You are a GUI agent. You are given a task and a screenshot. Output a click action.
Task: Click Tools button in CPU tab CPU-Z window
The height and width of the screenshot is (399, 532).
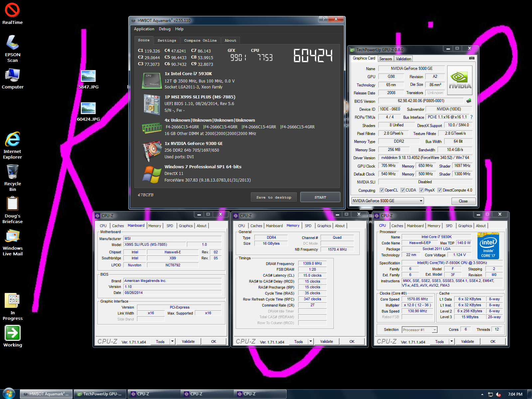[440, 341]
